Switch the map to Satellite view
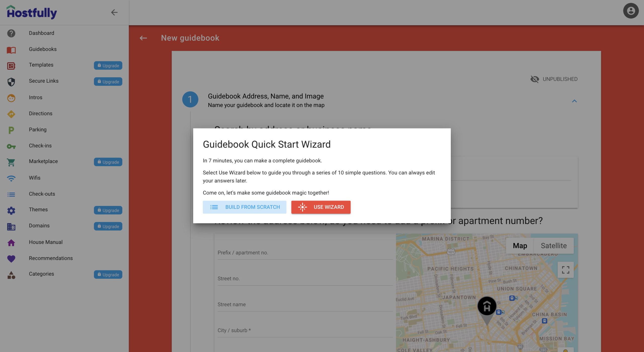Screen dimensions: 644x352 pos(554,245)
